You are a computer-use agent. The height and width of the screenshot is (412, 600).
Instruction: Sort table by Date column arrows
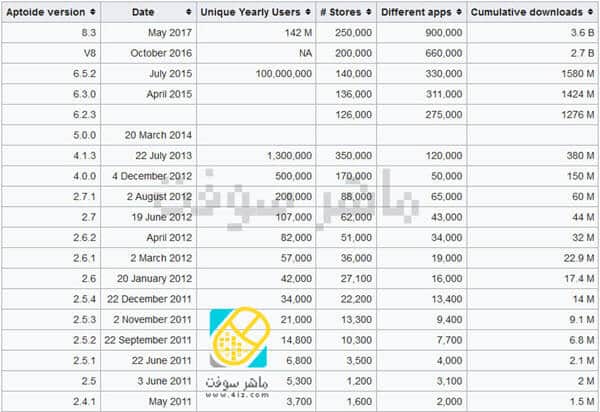click(x=189, y=12)
